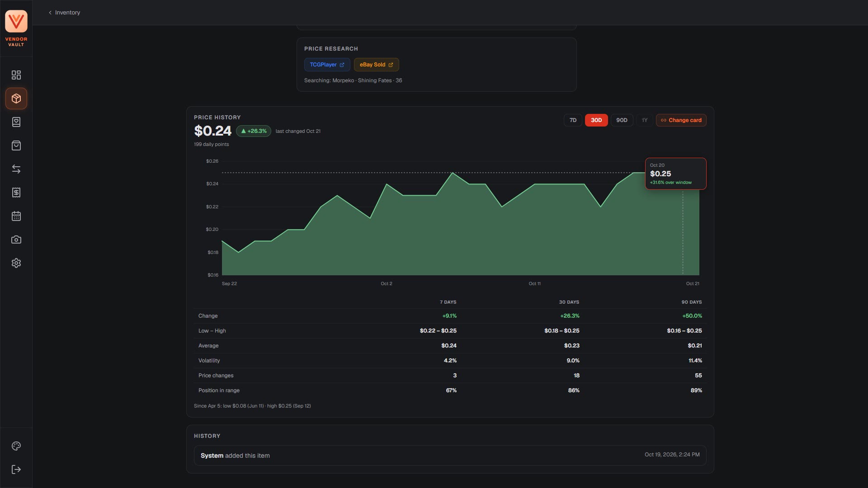Click Searching: Morpeko Shining Fates text
868x488 pixels.
coord(353,80)
